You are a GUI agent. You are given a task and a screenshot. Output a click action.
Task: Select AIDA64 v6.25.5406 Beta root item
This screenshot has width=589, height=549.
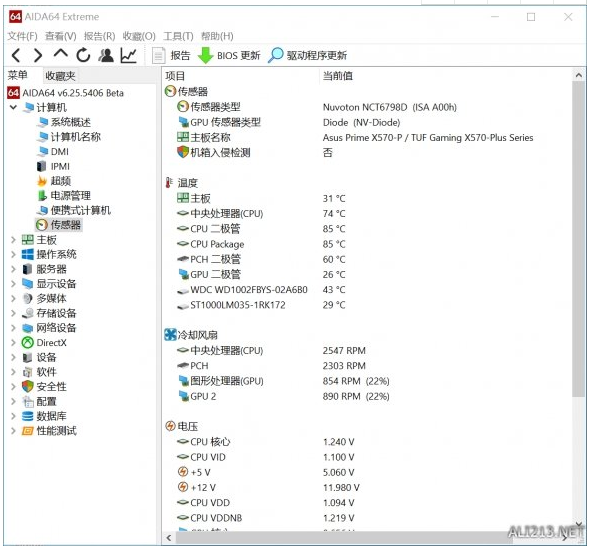pyautogui.click(x=66, y=93)
